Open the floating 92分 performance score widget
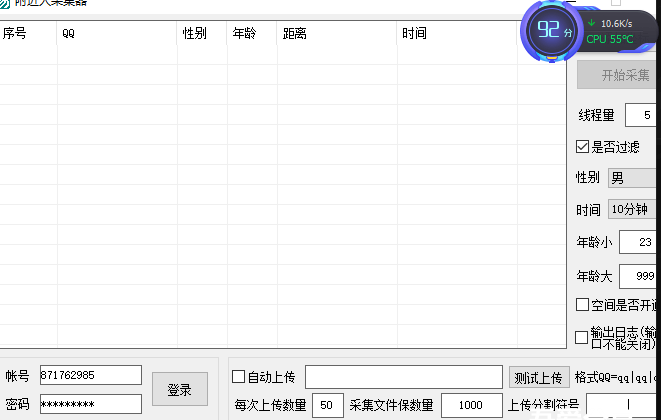661x420 pixels. 551,31
